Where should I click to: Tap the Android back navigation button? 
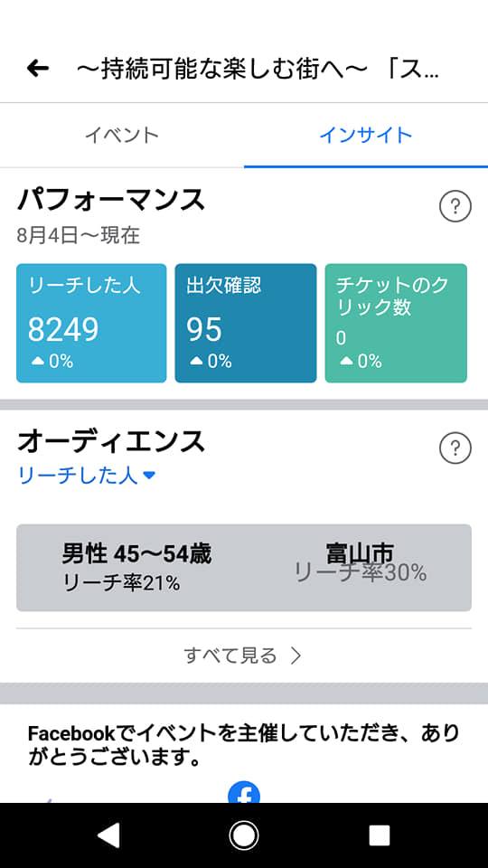(108, 835)
